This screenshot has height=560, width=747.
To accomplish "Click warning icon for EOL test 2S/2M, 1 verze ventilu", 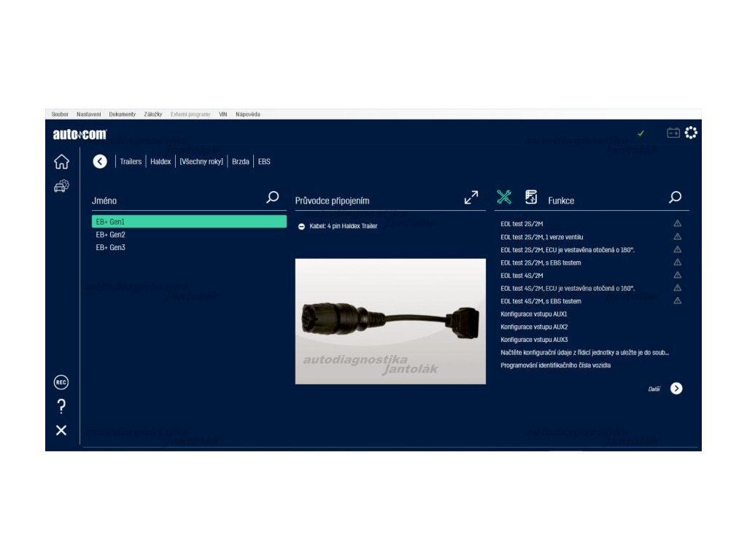I will pos(678,237).
